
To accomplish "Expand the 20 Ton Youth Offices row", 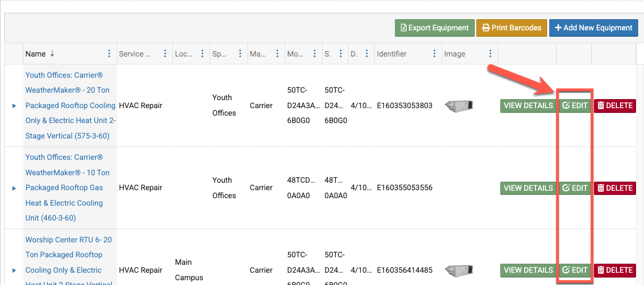I will [x=14, y=106].
